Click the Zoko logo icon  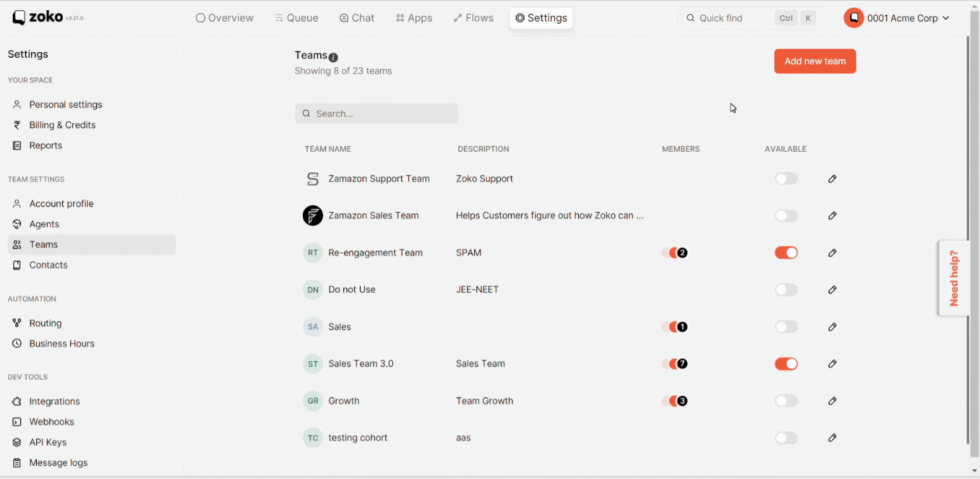point(19,18)
